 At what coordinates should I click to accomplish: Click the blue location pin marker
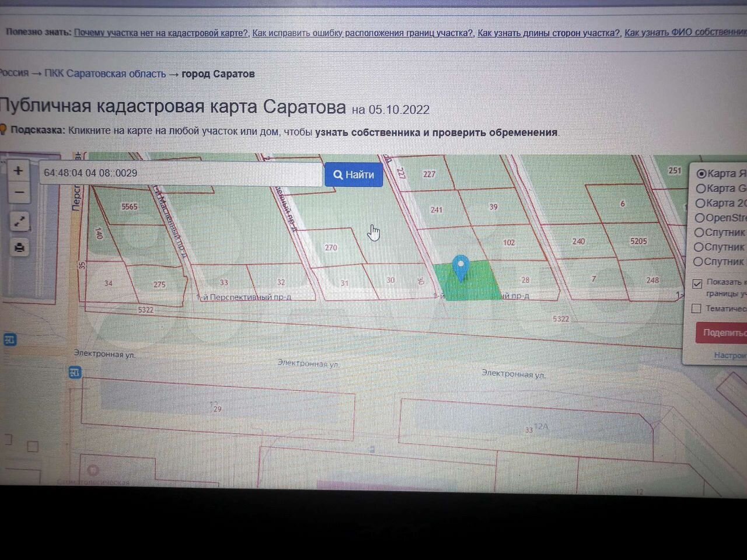[461, 268]
